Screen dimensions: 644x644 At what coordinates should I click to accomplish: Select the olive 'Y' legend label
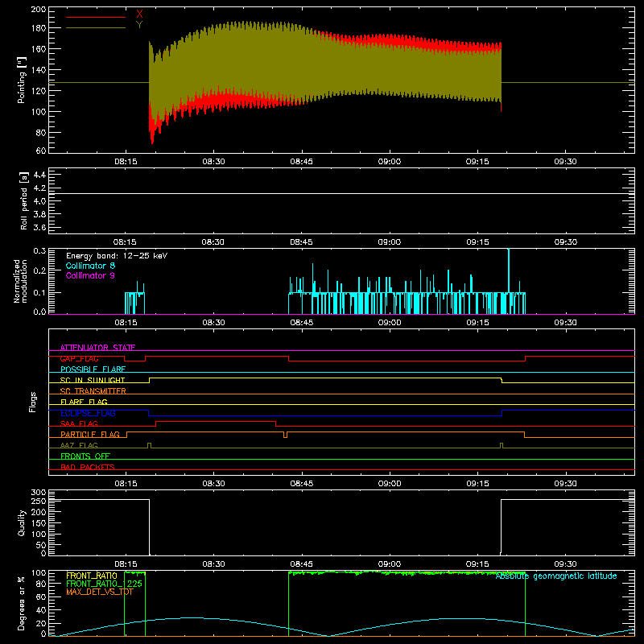coord(139,25)
